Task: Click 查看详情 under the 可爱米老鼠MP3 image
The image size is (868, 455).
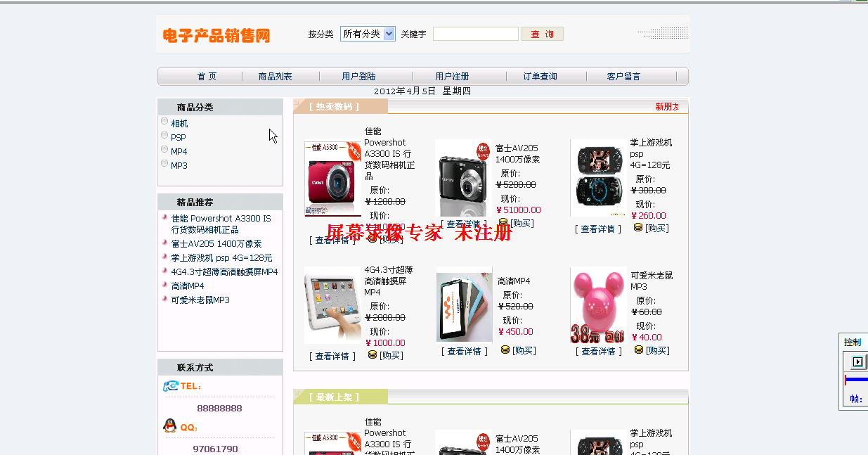Action: [x=599, y=352]
